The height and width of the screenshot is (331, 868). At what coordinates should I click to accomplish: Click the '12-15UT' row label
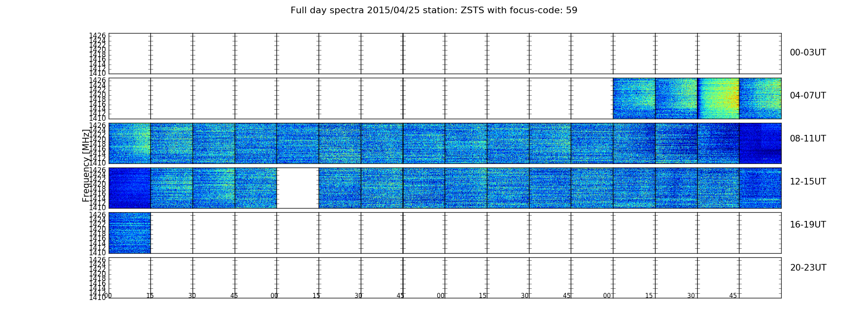point(808,182)
